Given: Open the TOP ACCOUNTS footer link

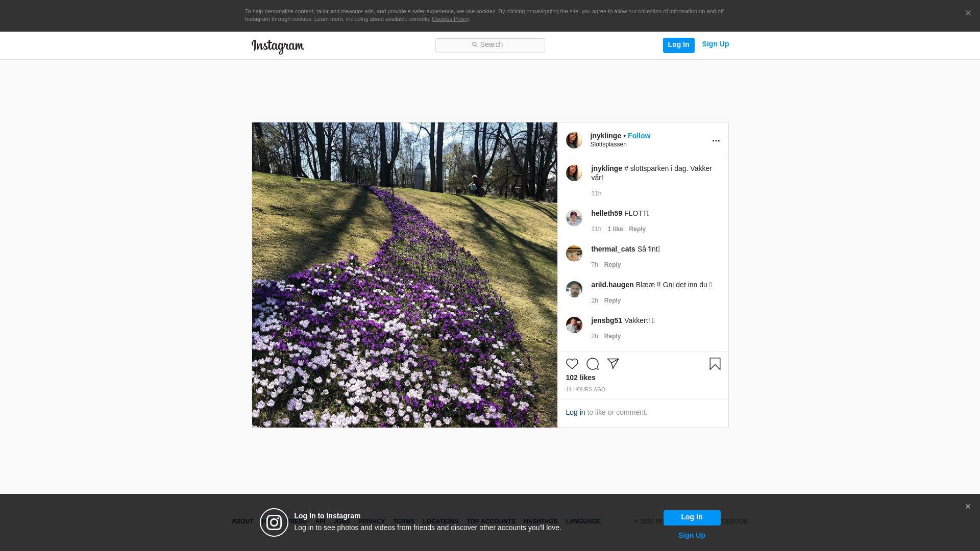Looking at the screenshot, I should point(491,521).
